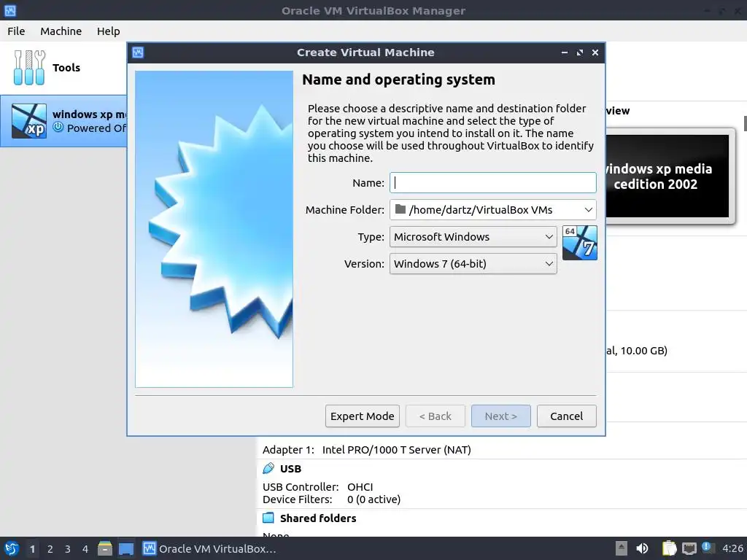Switch to workspace 3
Screen dimensions: 747x560
(x=68, y=549)
